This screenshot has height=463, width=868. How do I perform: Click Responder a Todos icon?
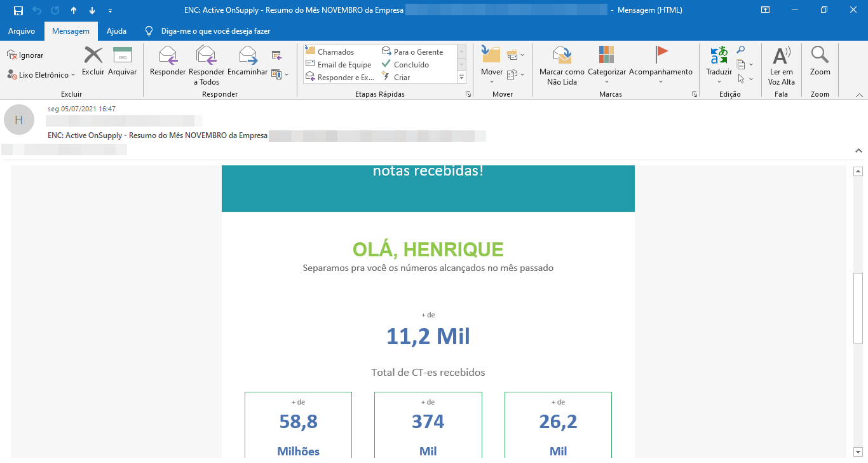pyautogui.click(x=207, y=64)
